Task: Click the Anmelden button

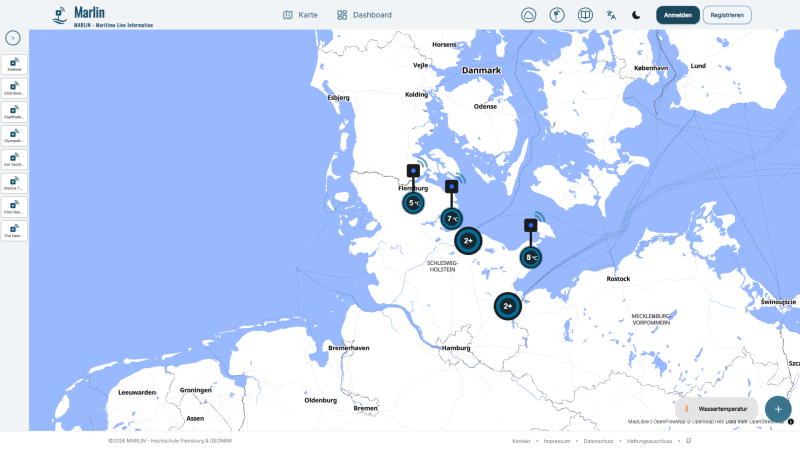Action: click(678, 15)
